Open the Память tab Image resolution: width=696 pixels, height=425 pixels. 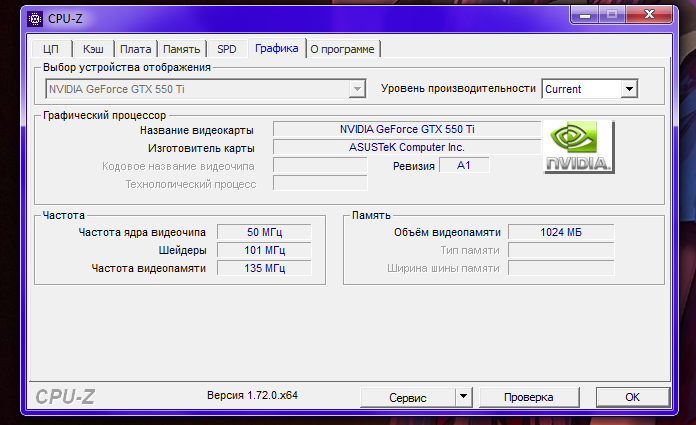tap(182, 49)
